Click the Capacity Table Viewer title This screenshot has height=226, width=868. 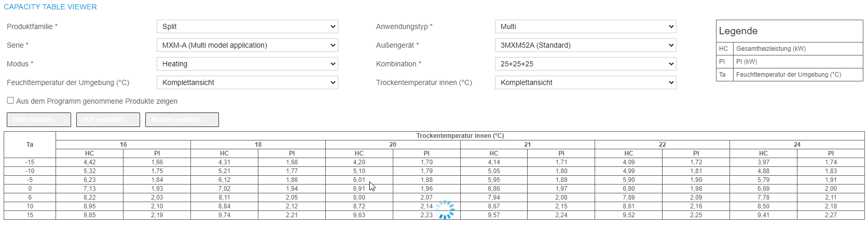tap(50, 7)
